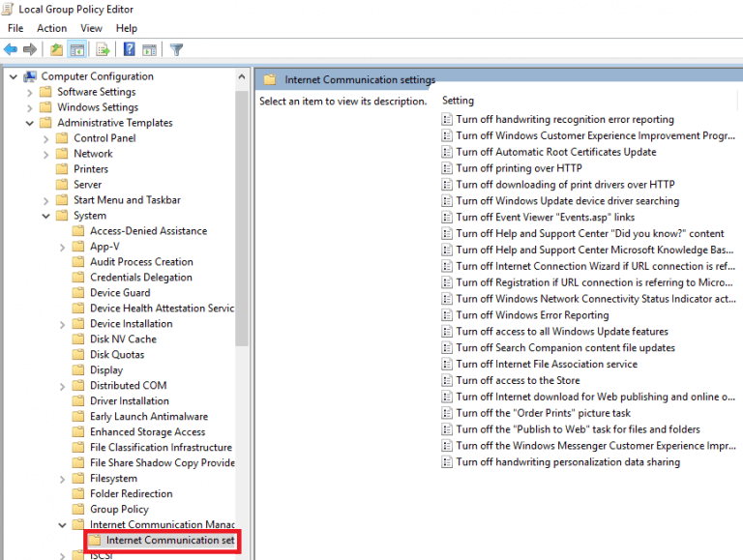
Task: Expand the Device Installation node
Action: click(62, 325)
